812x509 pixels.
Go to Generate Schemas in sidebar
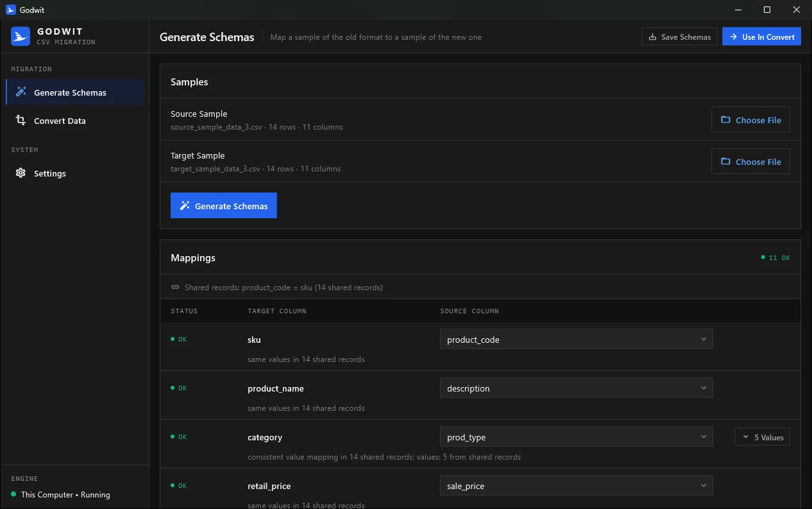pyautogui.click(x=75, y=92)
